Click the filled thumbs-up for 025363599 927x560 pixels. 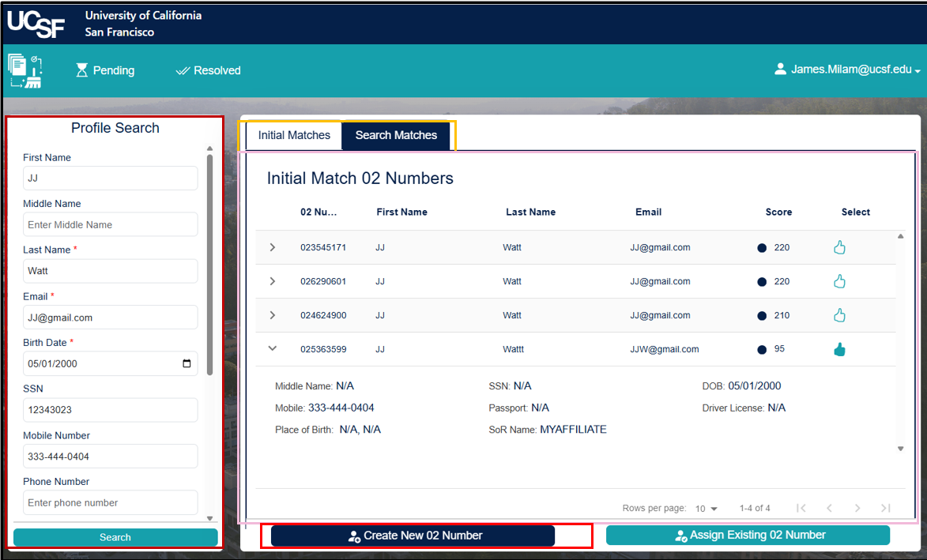pyautogui.click(x=839, y=348)
